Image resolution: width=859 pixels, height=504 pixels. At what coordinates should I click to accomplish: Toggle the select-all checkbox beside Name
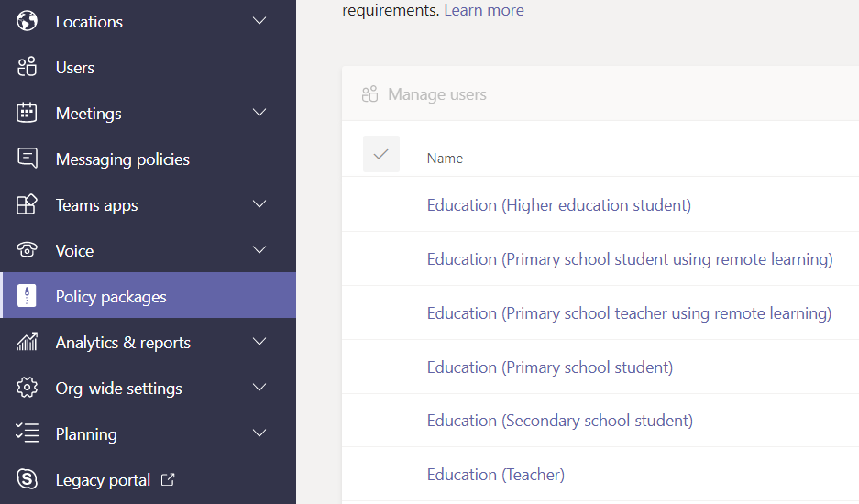click(x=380, y=154)
